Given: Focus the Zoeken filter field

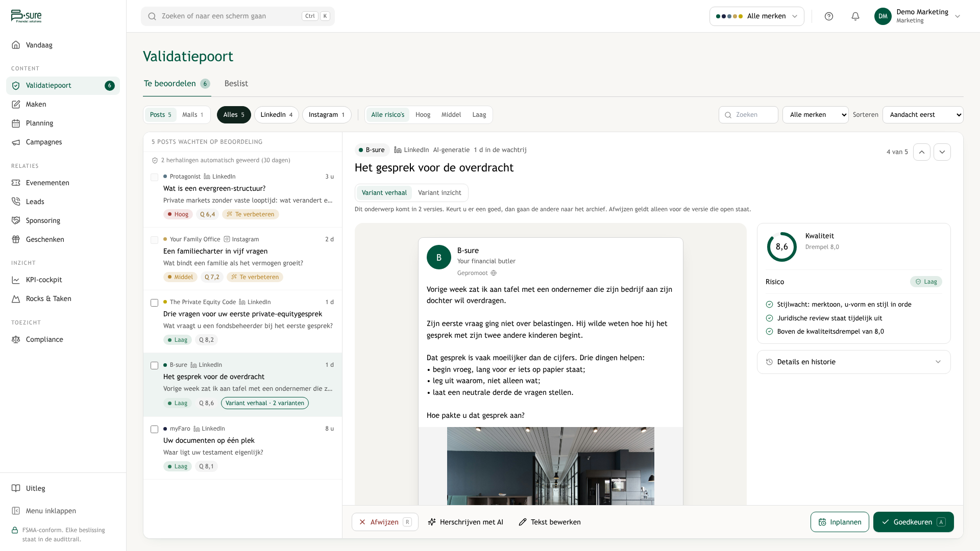Looking at the screenshot, I should (x=748, y=115).
